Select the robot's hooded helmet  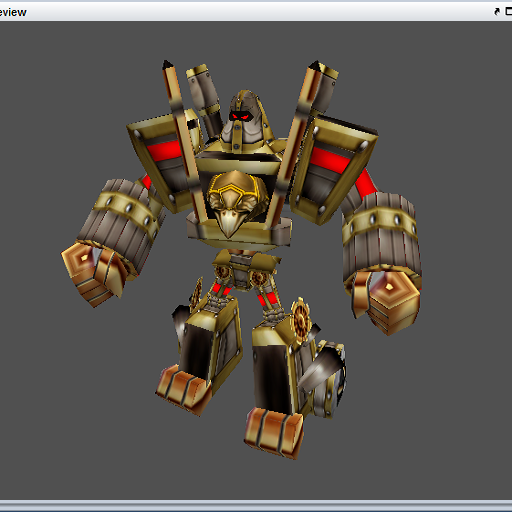tap(245, 120)
